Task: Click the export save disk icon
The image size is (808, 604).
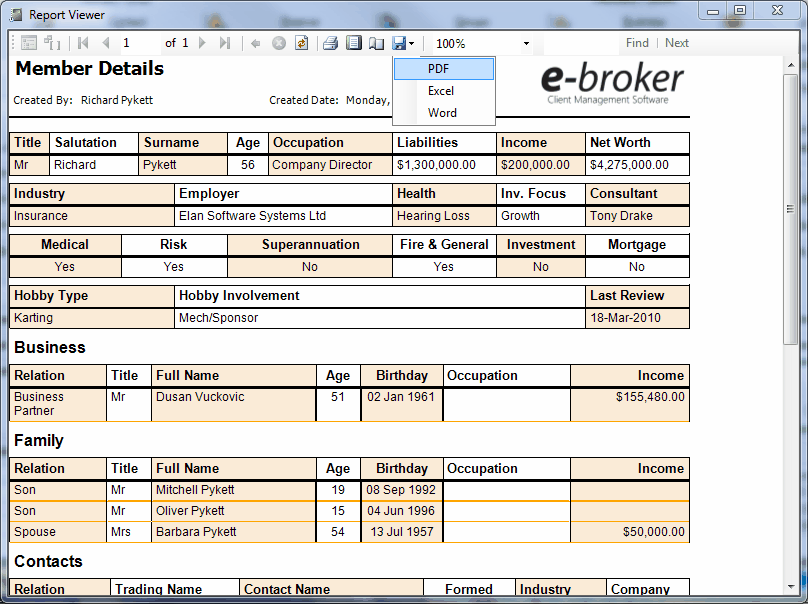Action: tap(399, 43)
